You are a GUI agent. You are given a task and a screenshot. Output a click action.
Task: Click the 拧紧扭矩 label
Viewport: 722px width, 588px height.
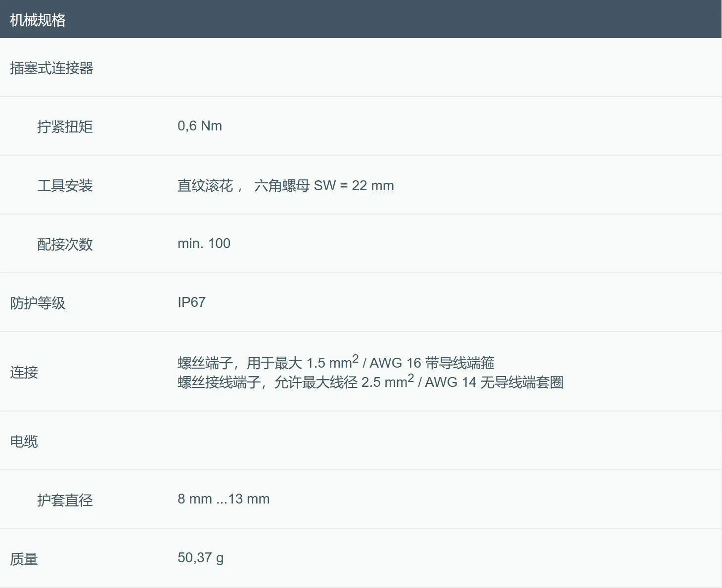[x=65, y=126]
